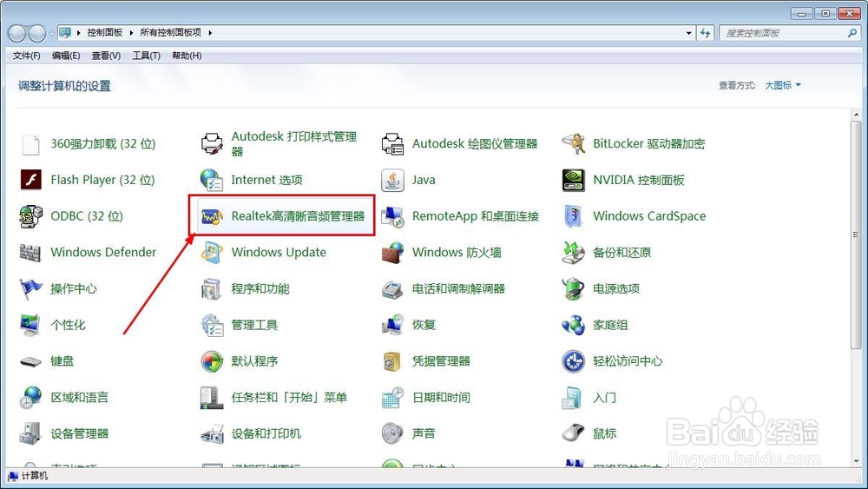
Task: Open the 操作中心 flag icon
Action: point(30,288)
